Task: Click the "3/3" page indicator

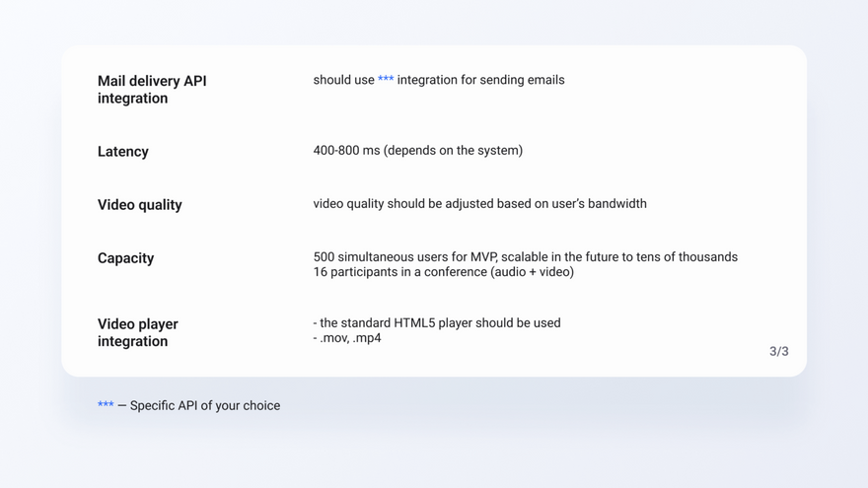Action: pos(778,351)
